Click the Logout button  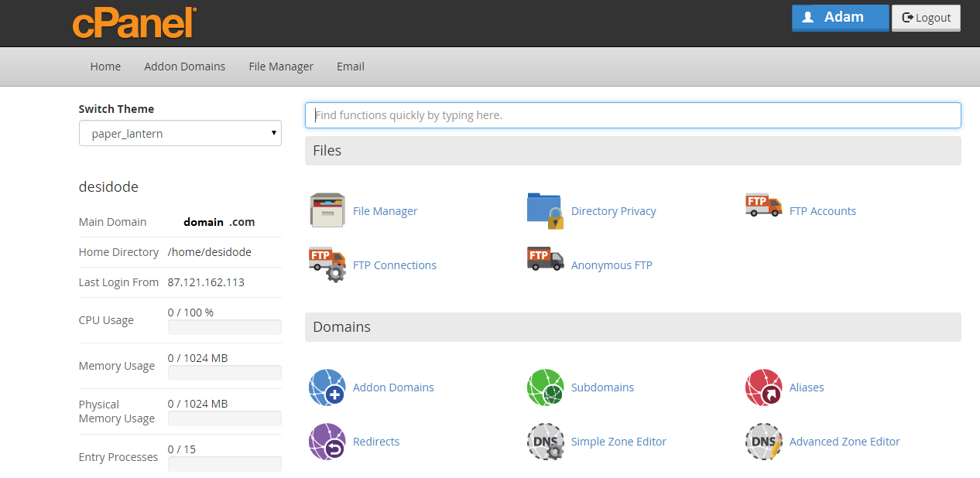(927, 18)
